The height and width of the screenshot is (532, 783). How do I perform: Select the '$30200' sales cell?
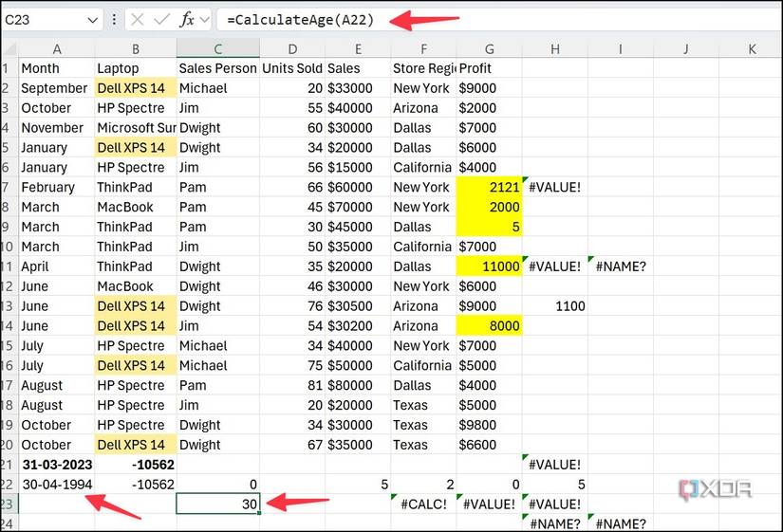[358, 326]
